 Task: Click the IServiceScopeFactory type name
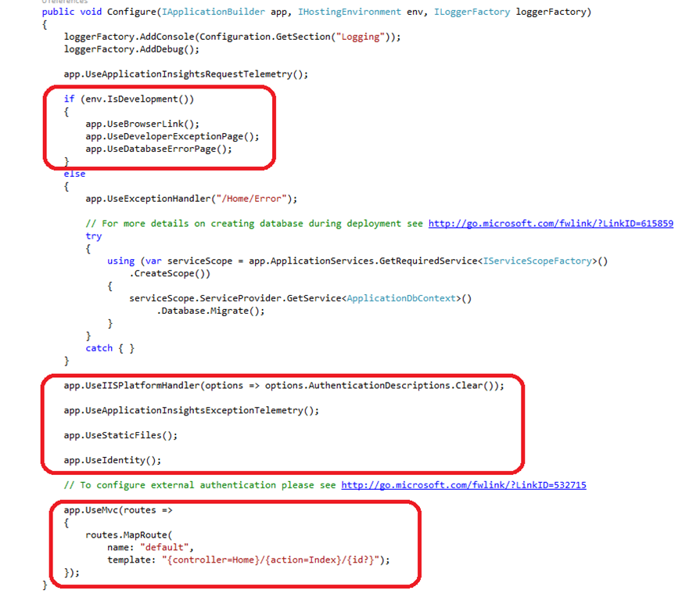tap(537, 261)
